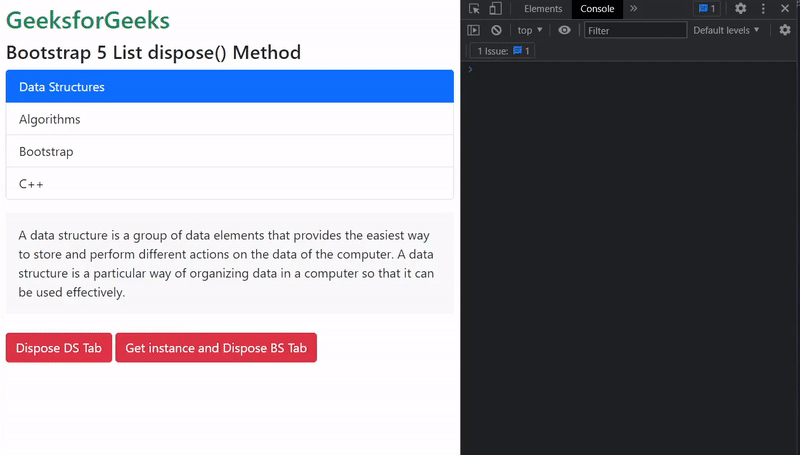Switch to the Elements tab

(x=543, y=9)
